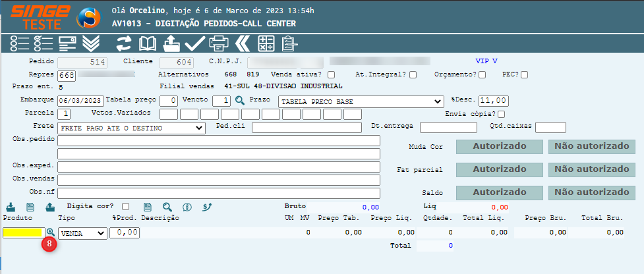Viewport: 644px width, 274px height.
Task: Open the Prazo dropdown TABELA PRECO BASE
Action: (x=360, y=101)
